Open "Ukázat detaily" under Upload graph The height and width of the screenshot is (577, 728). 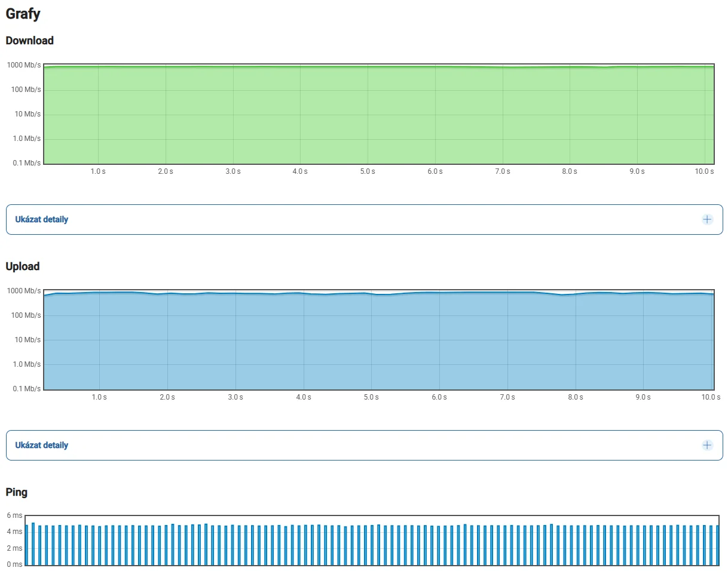coord(364,446)
